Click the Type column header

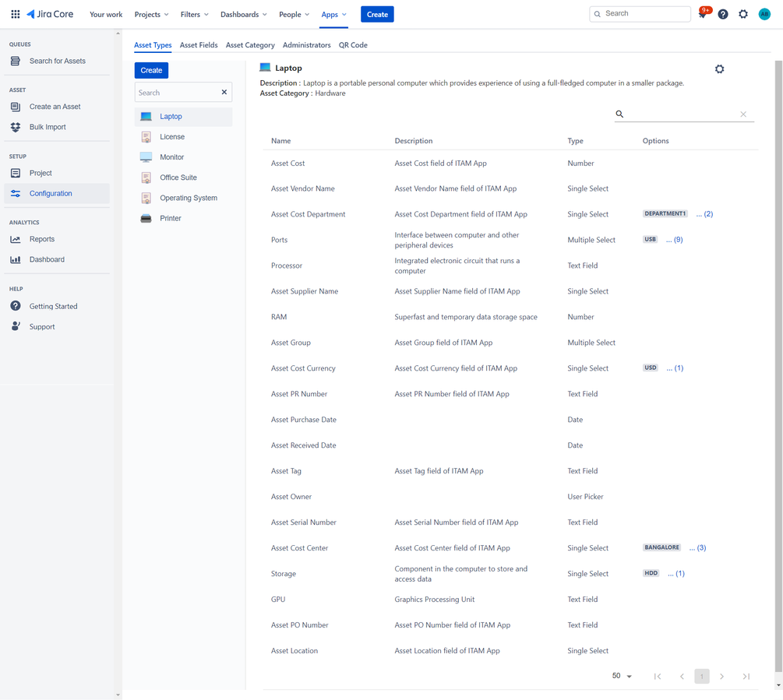(575, 141)
